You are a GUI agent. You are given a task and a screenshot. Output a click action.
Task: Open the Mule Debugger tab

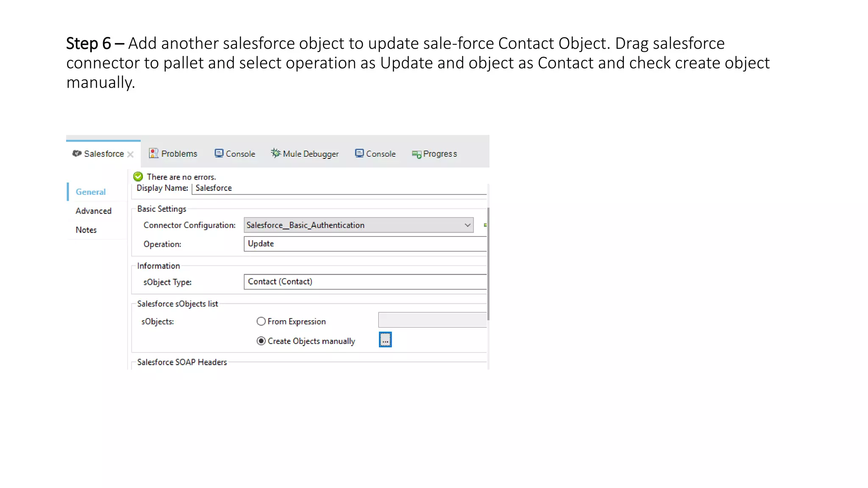pos(305,154)
